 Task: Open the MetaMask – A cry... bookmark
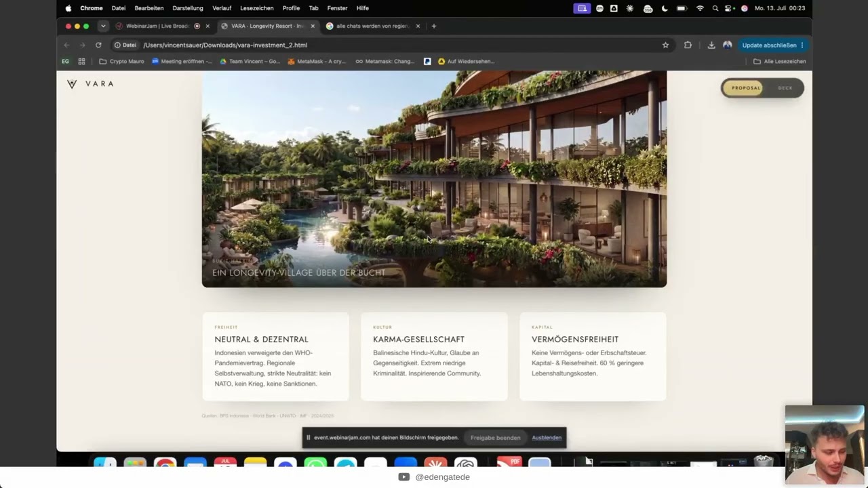[x=317, y=61]
